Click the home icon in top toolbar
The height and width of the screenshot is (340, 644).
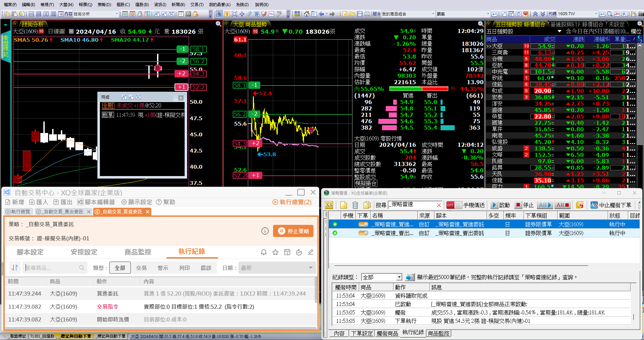[x=306, y=14]
